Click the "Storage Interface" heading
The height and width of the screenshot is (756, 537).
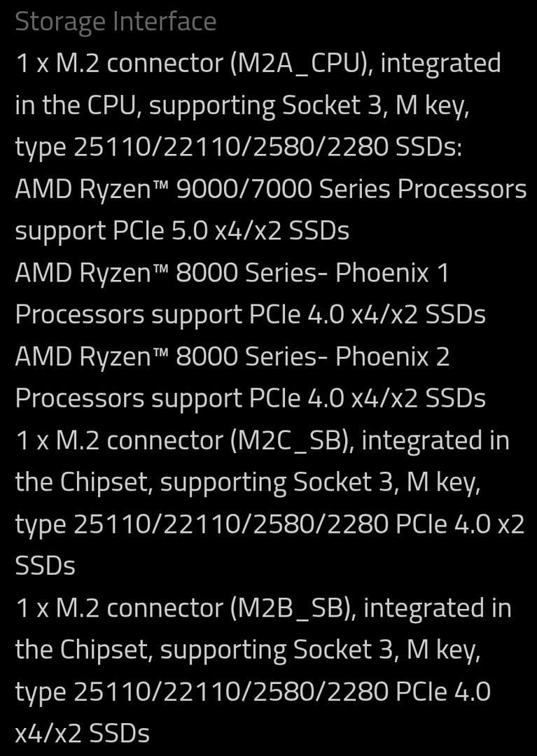point(116,21)
